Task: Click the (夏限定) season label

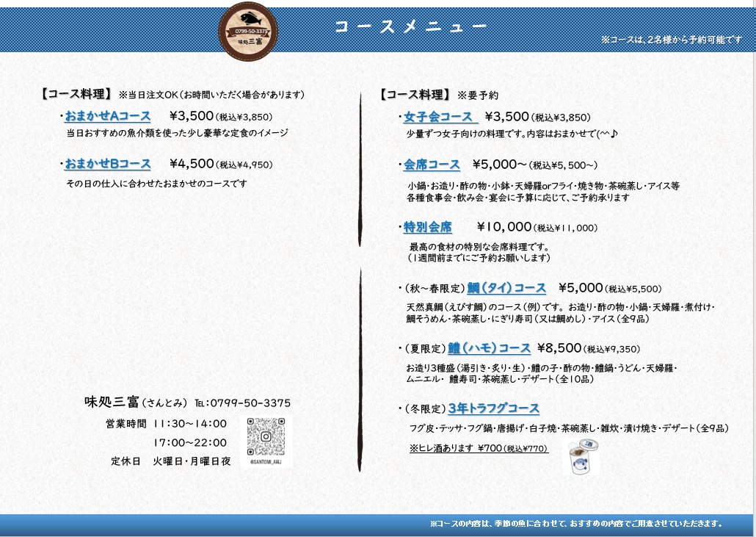Action: 425,348
